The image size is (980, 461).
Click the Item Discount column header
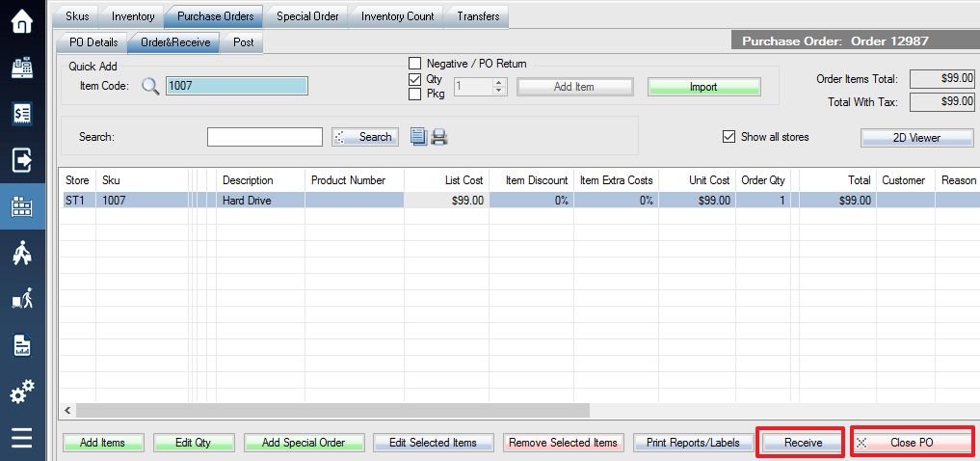point(531,180)
